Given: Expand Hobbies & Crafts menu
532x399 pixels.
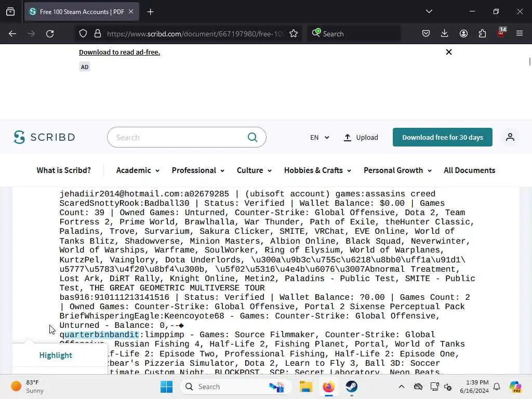Looking at the screenshot, I should coord(317,170).
